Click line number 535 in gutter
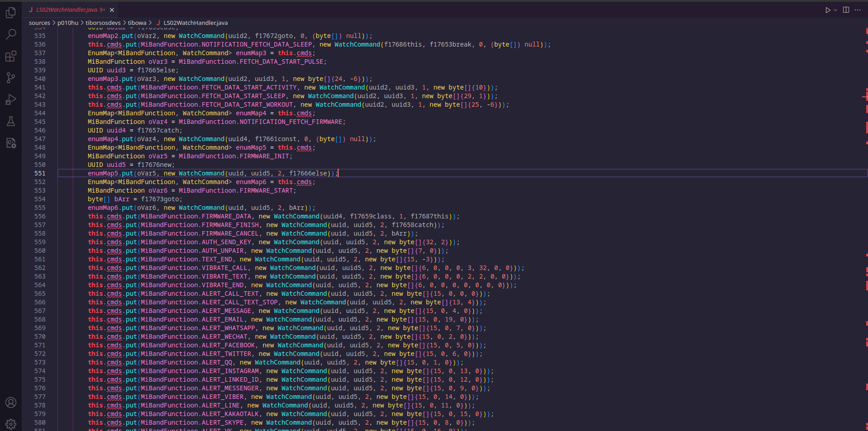Viewport: 868px width, 431px height. tap(40, 36)
